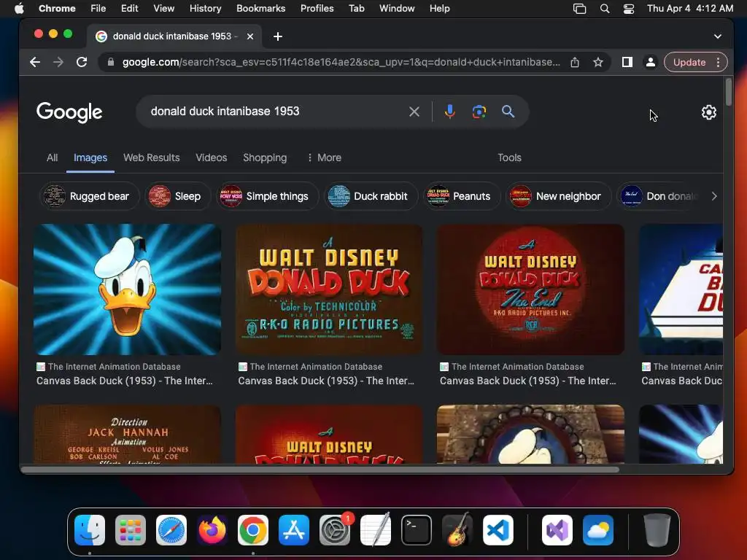Viewport: 747px width, 560px height.
Task: Open the Bookmarks menu
Action: [260, 8]
